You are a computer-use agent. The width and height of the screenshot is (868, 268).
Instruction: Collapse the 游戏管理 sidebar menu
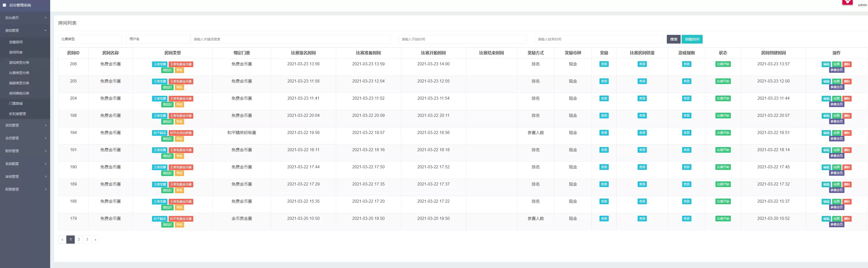[x=25, y=30]
